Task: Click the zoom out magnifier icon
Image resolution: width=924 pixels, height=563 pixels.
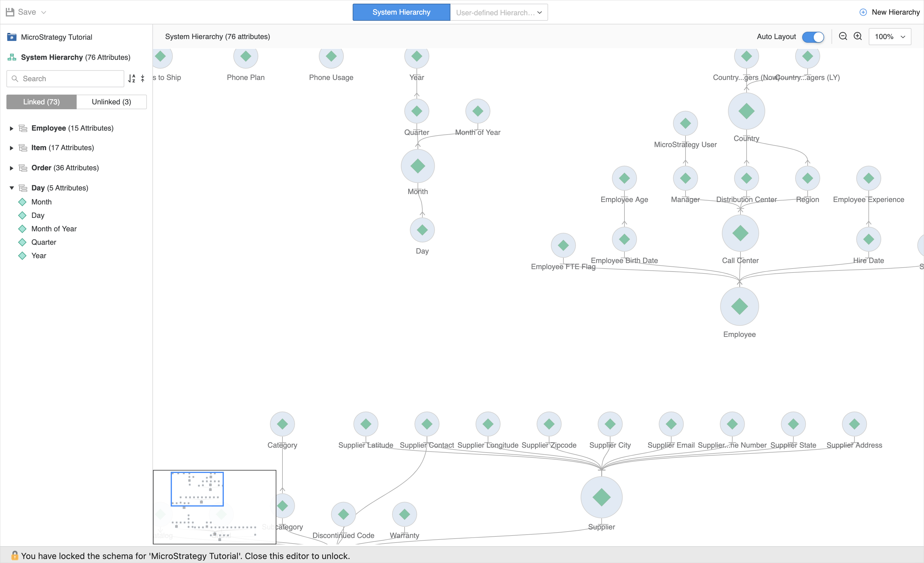Action: [843, 36]
